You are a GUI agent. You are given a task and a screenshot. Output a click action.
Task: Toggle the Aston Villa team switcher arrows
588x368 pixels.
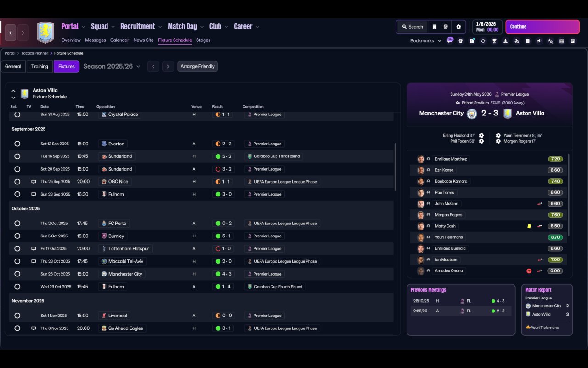click(x=13, y=94)
